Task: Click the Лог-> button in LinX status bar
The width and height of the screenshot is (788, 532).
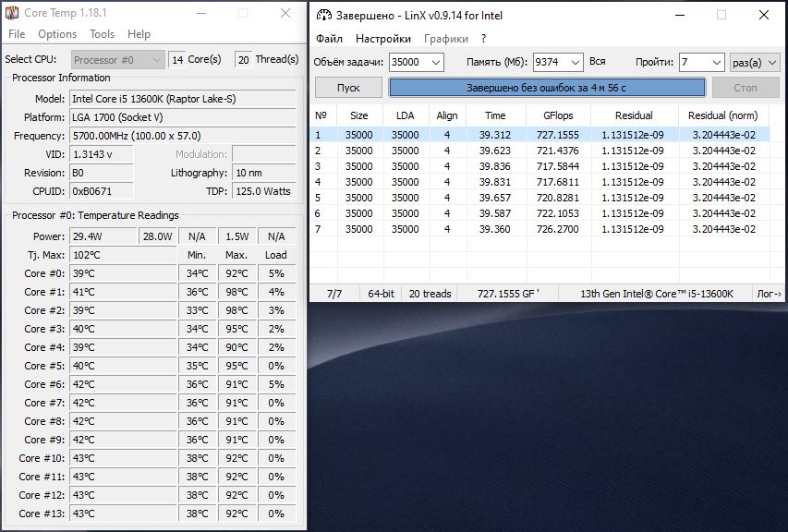Action: [x=769, y=294]
